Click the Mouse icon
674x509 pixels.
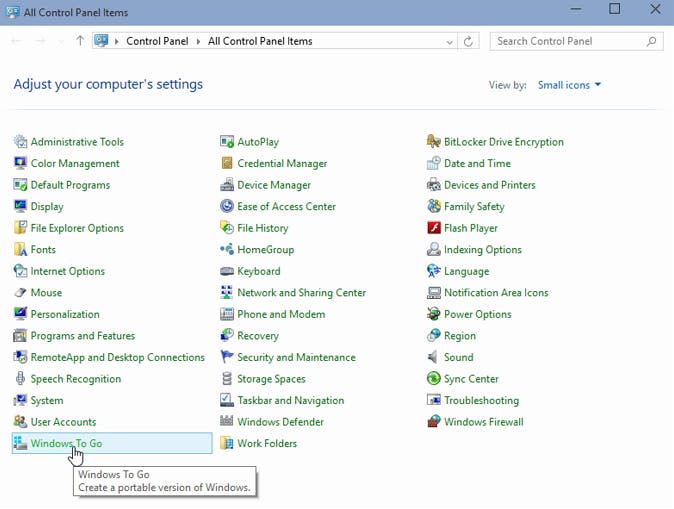[x=20, y=292]
